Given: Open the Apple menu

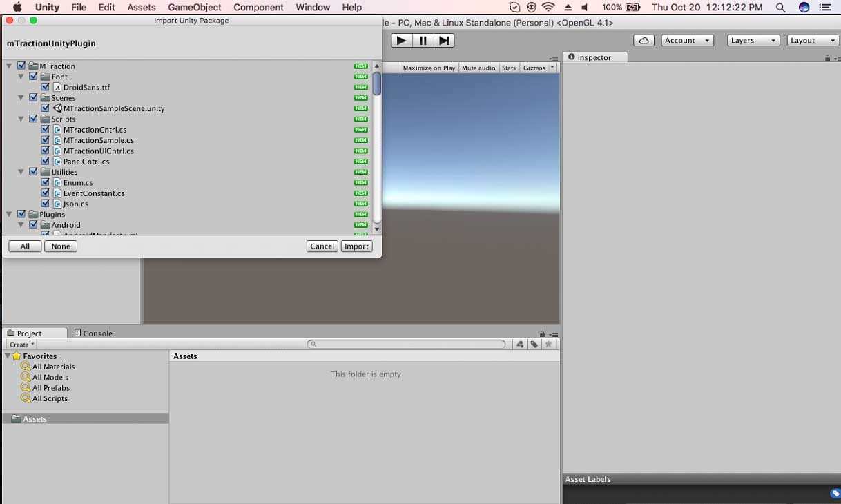Looking at the screenshot, I should 17,8.
